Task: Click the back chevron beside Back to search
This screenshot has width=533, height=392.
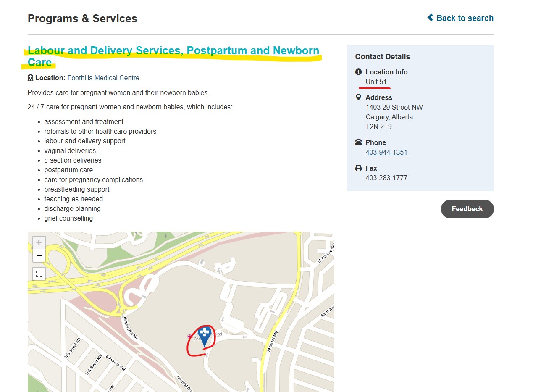Action: click(x=430, y=18)
